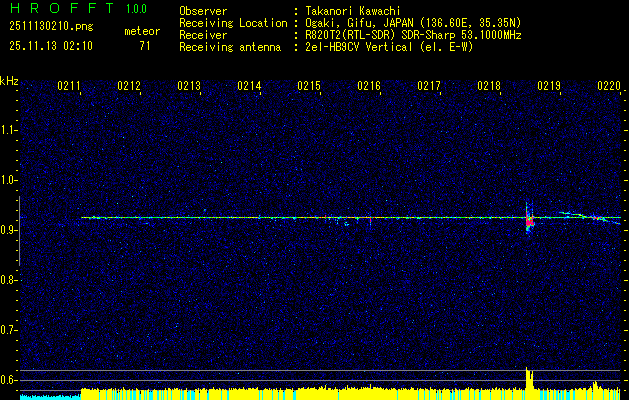Click the 0212 time marker
The width and height of the screenshot is (629, 400).
point(129,85)
